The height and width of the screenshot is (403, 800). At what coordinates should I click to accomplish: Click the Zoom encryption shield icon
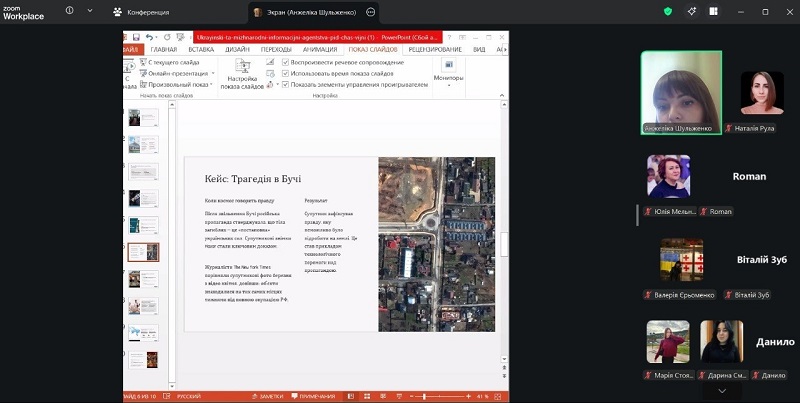[x=668, y=12]
